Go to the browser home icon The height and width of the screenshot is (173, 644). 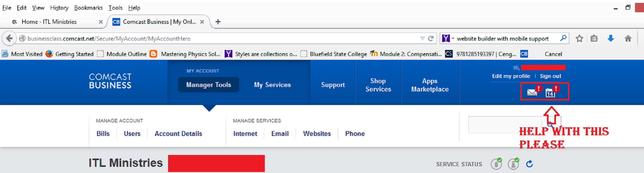click(628, 39)
